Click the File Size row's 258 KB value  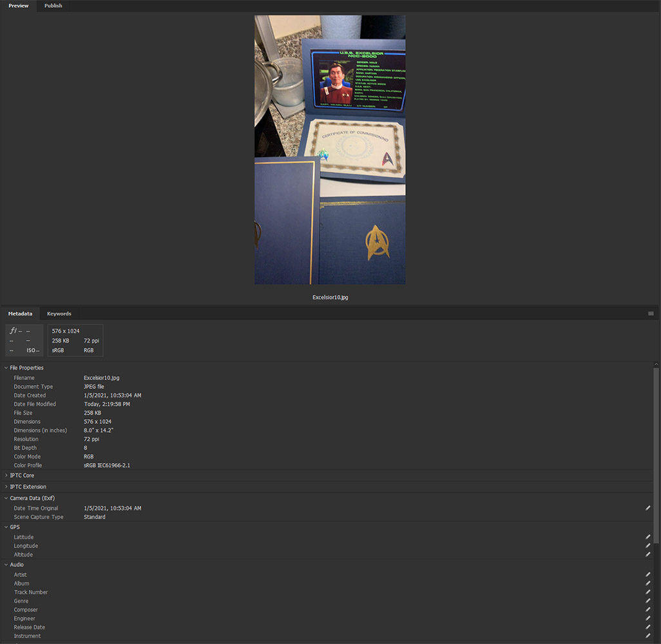point(92,413)
